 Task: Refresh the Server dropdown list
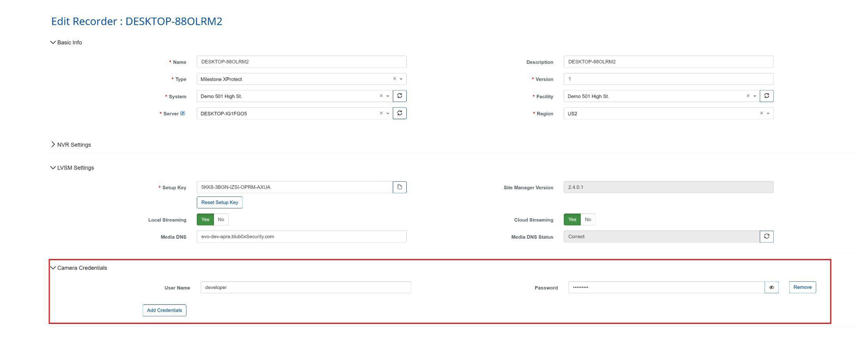pyautogui.click(x=399, y=113)
